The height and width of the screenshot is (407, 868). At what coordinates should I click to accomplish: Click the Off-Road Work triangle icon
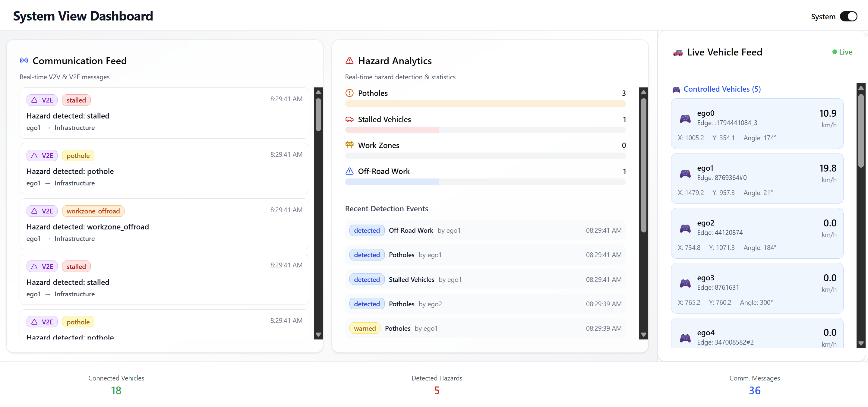[349, 171]
